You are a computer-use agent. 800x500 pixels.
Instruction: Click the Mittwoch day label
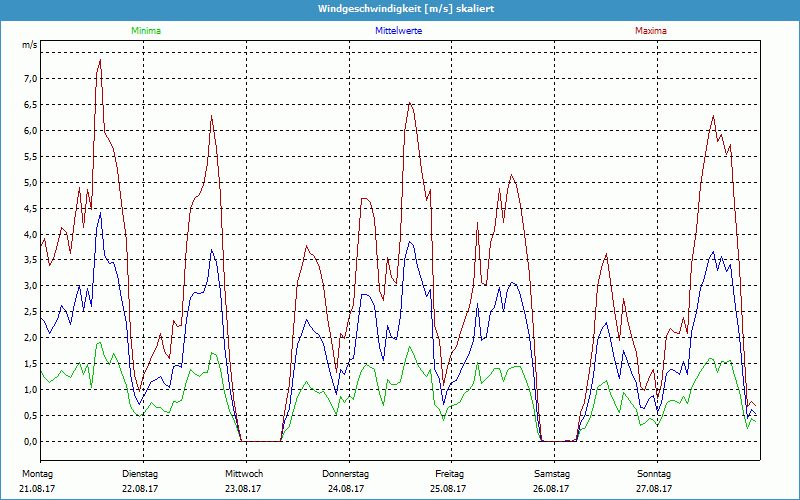click(244, 474)
